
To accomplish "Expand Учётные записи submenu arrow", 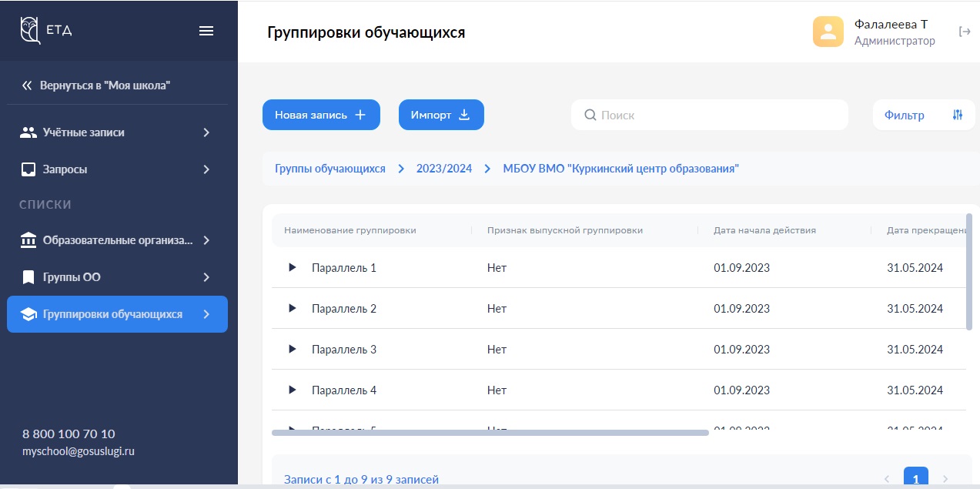I will (x=206, y=132).
